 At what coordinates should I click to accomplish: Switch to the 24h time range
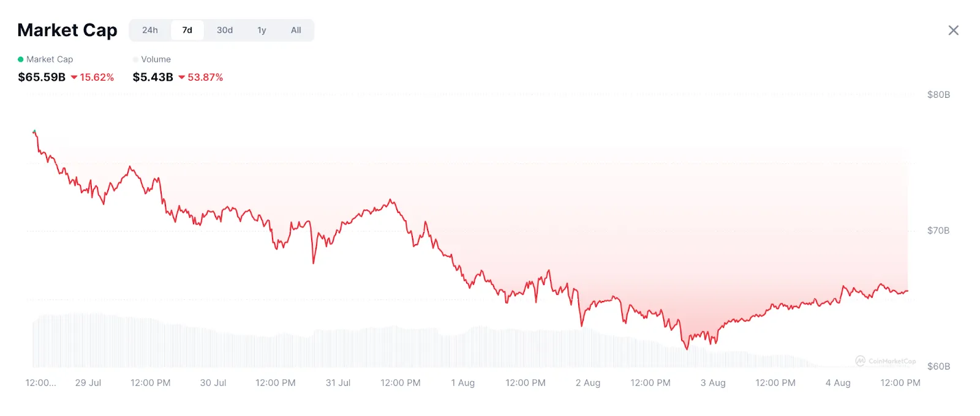[x=150, y=30]
